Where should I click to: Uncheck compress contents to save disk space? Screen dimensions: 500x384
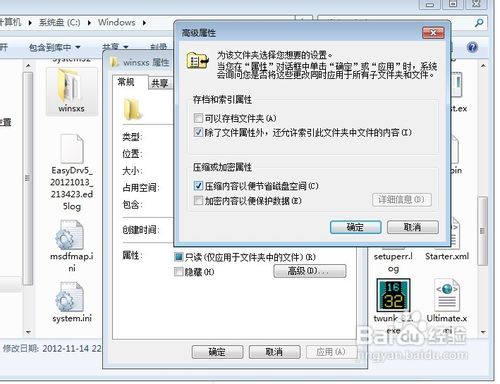(198, 185)
